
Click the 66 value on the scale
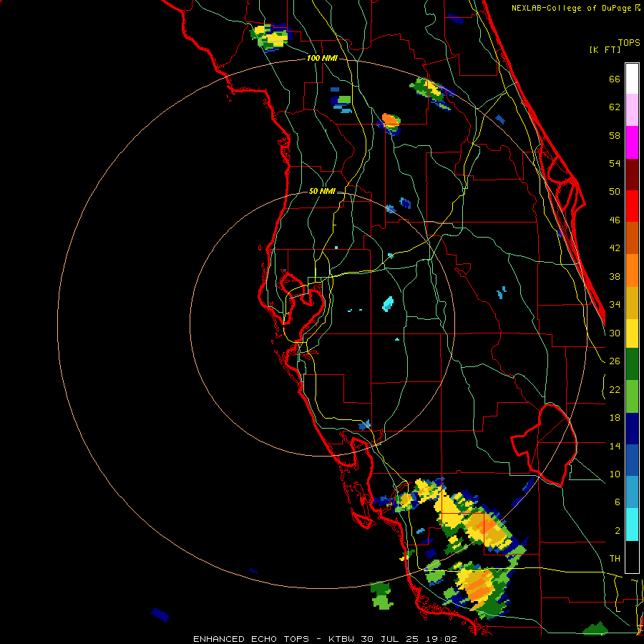[x=615, y=79]
